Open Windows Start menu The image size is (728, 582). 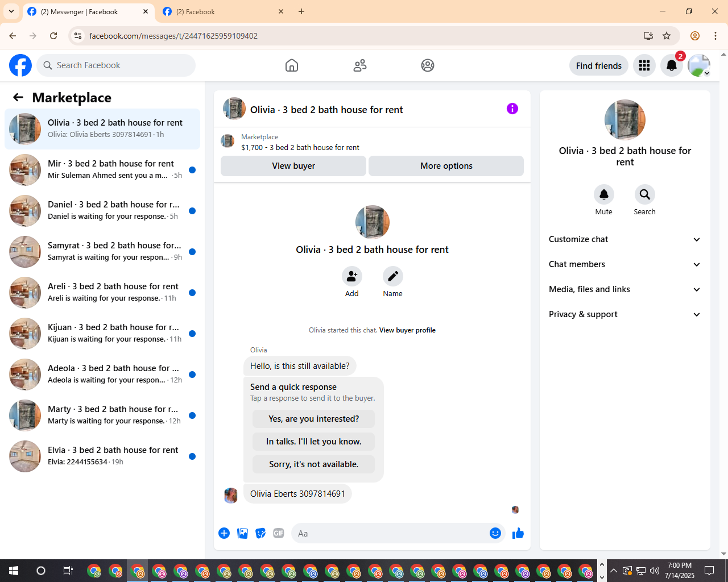tap(14, 571)
